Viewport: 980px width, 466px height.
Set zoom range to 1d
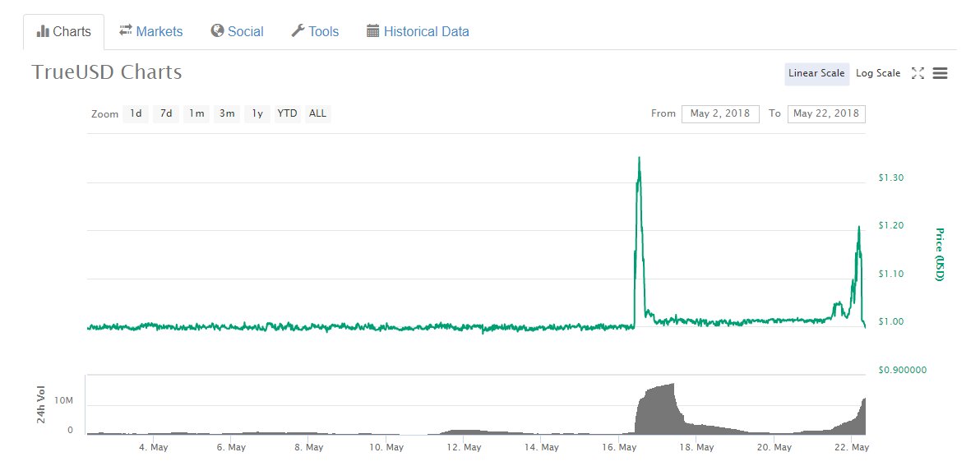136,113
